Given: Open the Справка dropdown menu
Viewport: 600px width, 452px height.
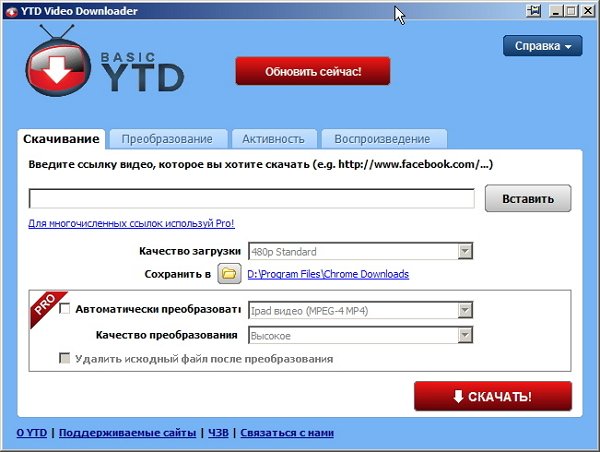Looking at the screenshot, I should (x=543, y=46).
